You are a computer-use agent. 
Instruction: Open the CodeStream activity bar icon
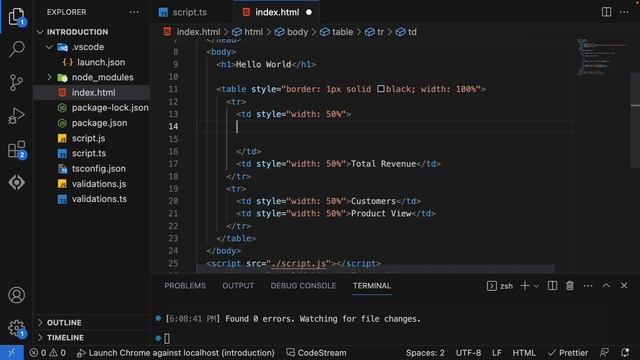click(16, 182)
